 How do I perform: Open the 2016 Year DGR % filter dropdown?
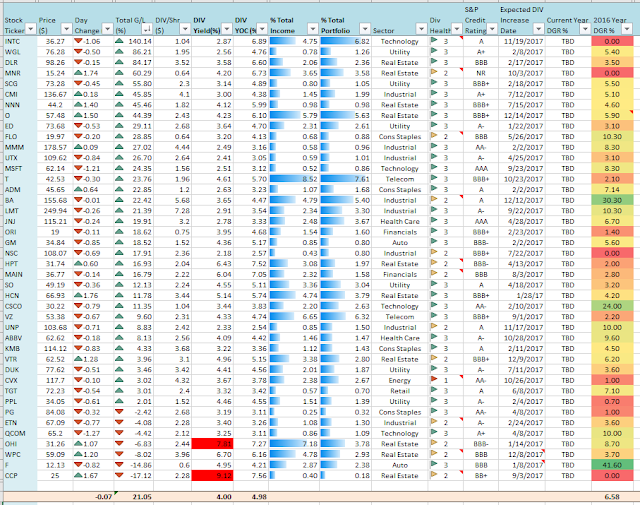click(x=627, y=29)
